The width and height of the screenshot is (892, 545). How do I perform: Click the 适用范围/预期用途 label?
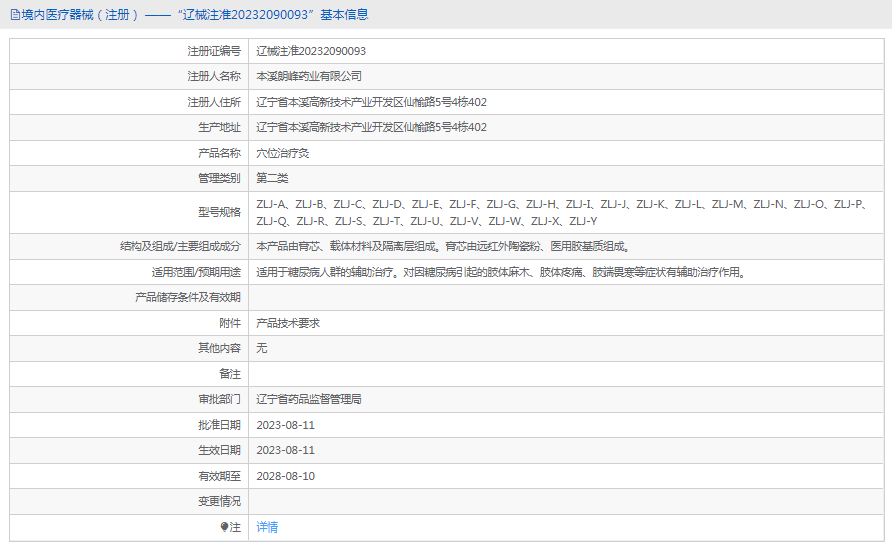click(196, 272)
